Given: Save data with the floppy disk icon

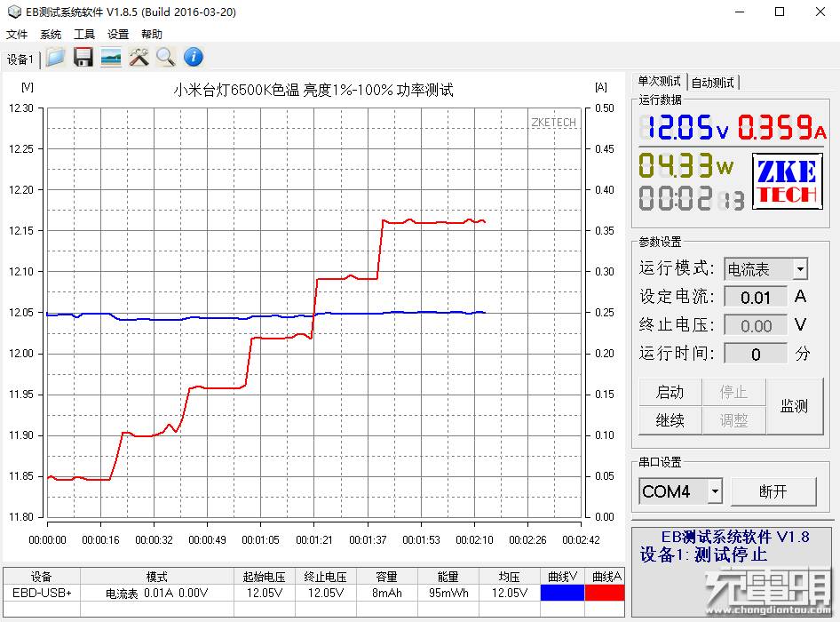Looking at the screenshot, I should pyautogui.click(x=83, y=57).
